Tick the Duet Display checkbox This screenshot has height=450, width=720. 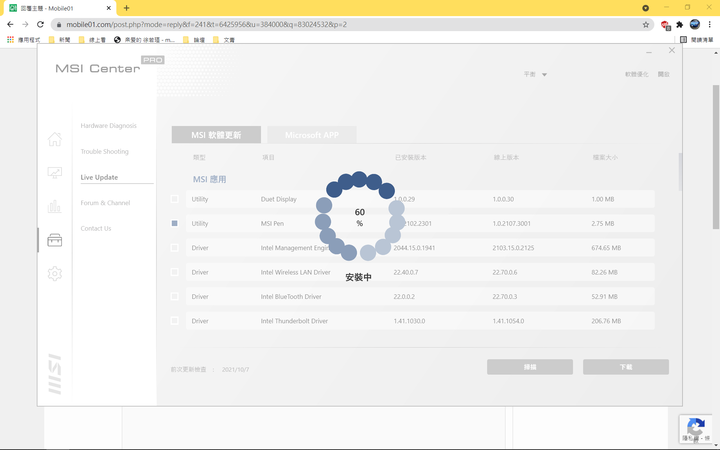(x=174, y=199)
